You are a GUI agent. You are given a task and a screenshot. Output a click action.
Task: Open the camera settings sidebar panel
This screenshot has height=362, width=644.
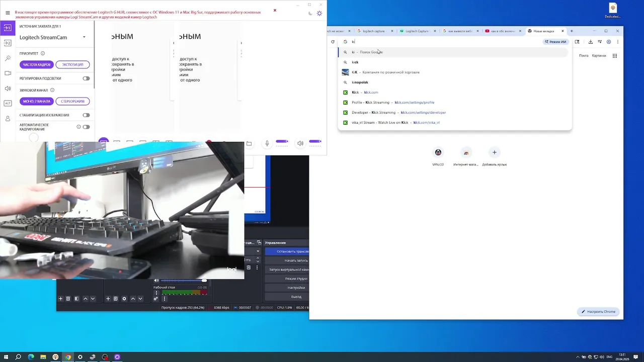tap(8, 73)
